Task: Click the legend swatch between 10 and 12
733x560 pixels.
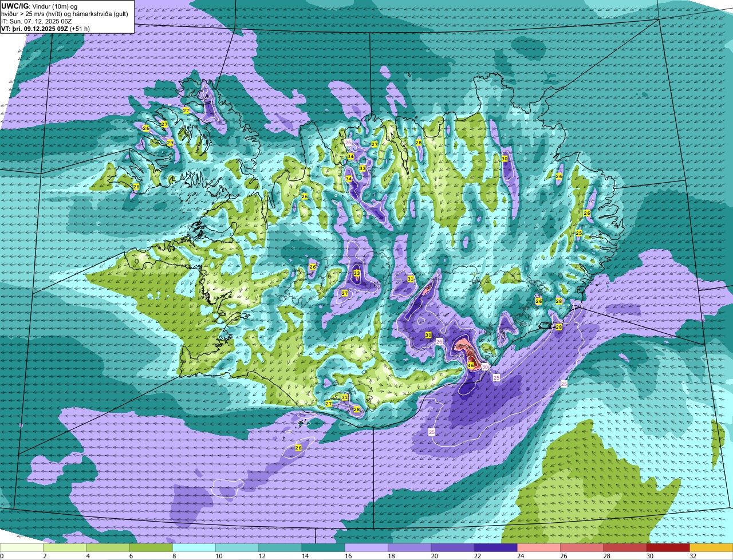Action: click(x=238, y=548)
